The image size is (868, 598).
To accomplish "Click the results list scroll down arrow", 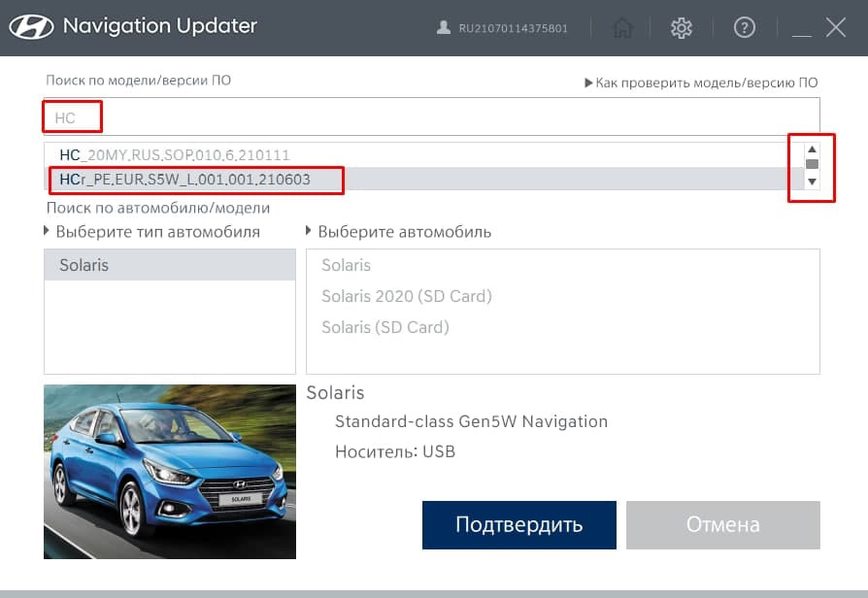I will pos(812,182).
